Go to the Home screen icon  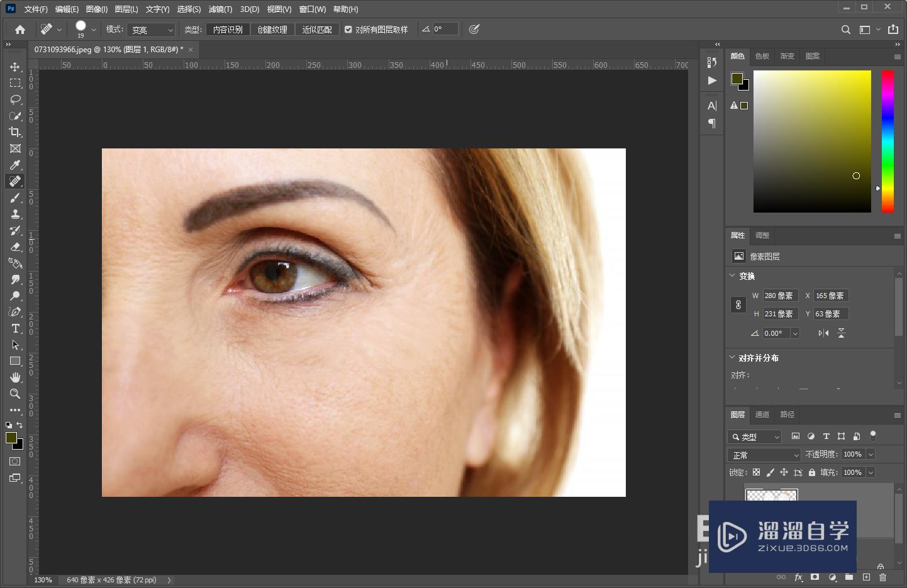tap(20, 30)
